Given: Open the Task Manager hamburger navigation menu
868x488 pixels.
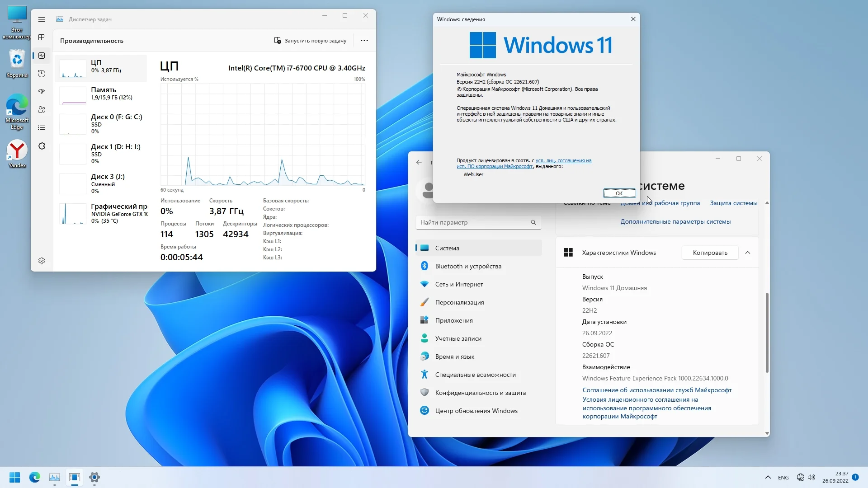Looking at the screenshot, I should click(42, 19).
